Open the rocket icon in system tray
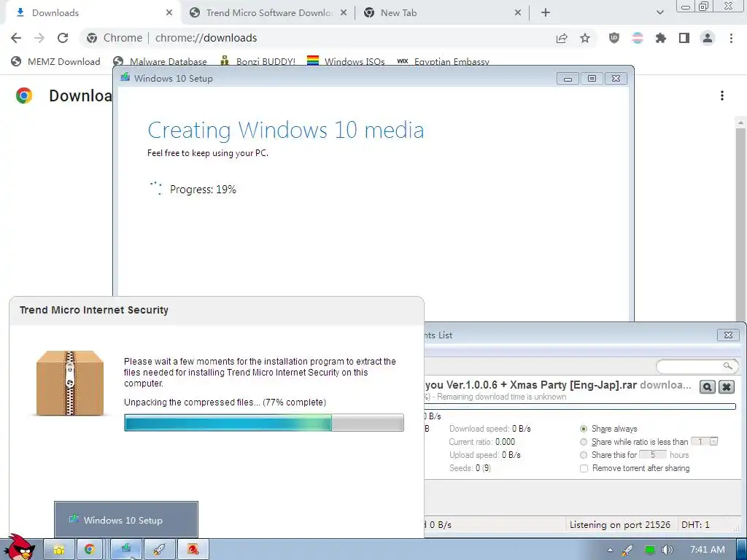 628,550
